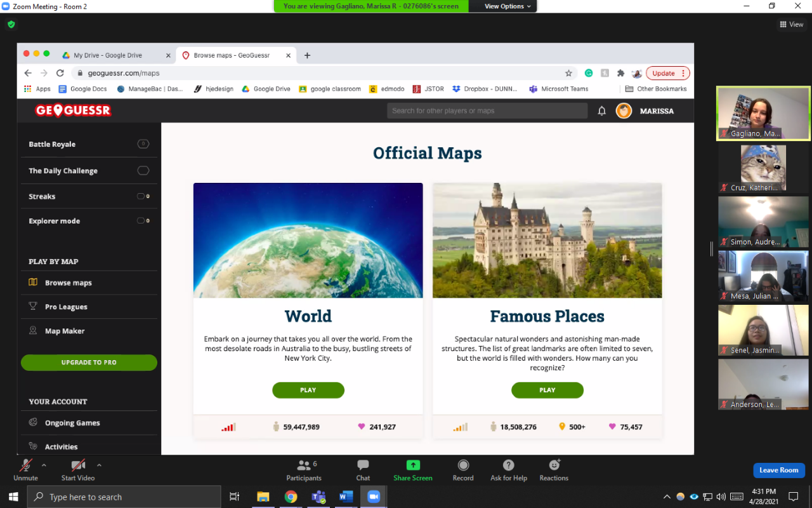The height and width of the screenshot is (508, 812).
Task: Open Zoom View layout menu
Action: click(792, 25)
